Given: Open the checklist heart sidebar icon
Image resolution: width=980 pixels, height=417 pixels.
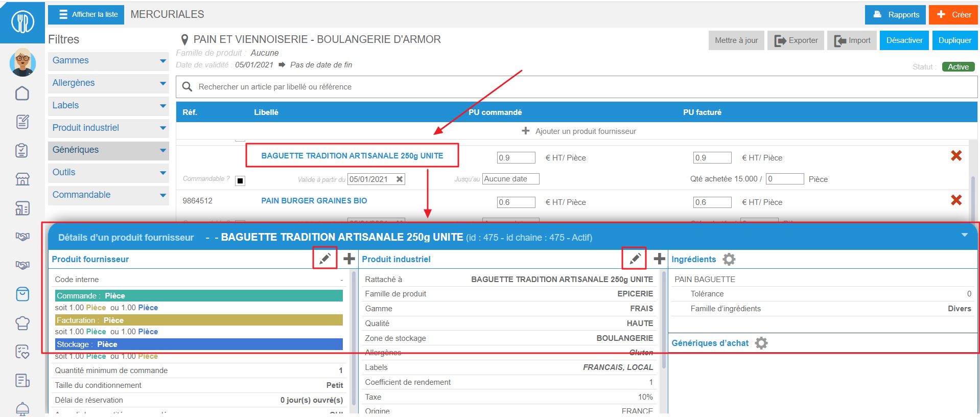Looking at the screenshot, I should coord(22,352).
